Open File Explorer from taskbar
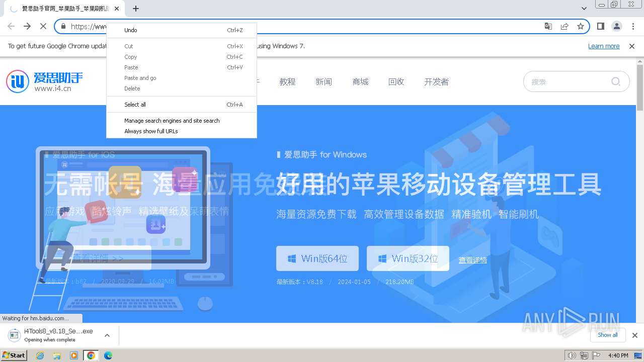Image resolution: width=644 pixels, height=362 pixels. pos(57,355)
